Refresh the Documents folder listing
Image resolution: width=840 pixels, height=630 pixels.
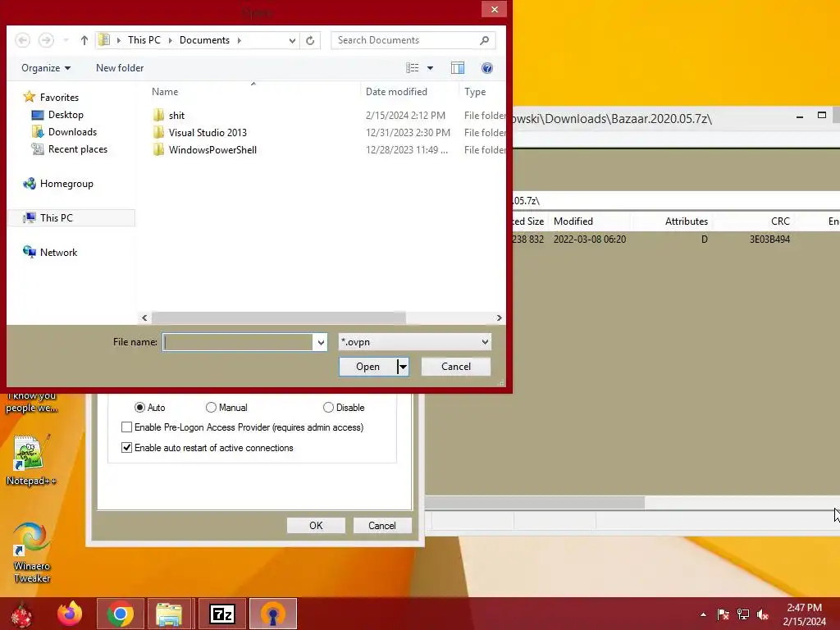[310, 40]
